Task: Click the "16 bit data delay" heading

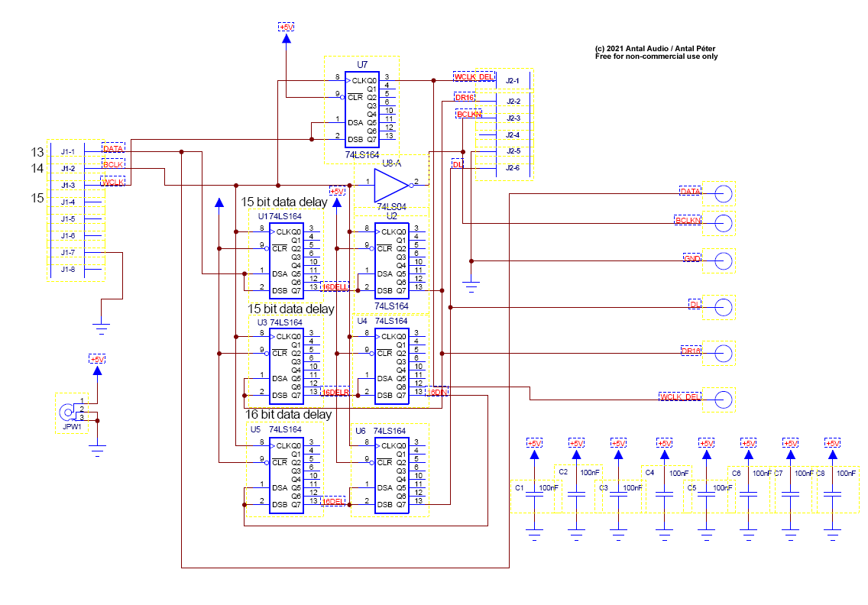Action: pos(288,414)
